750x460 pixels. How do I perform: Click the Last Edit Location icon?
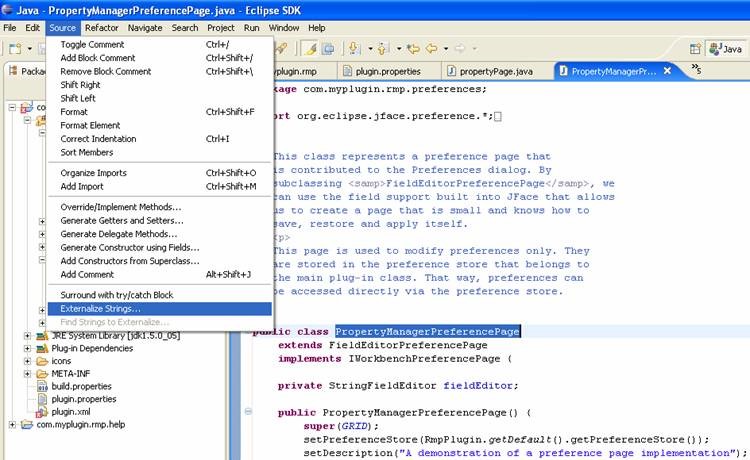coord(413,48)
